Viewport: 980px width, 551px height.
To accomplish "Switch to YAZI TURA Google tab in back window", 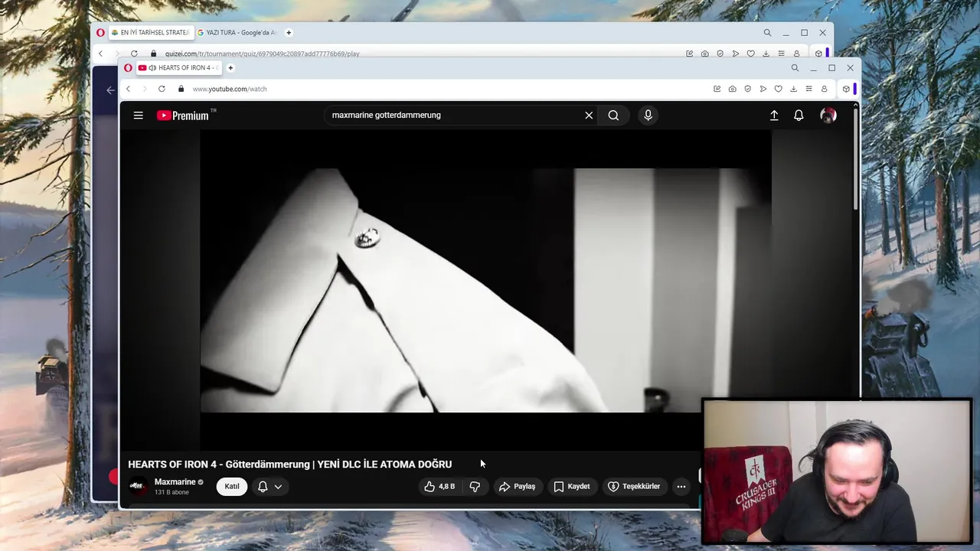I will 237,33.
